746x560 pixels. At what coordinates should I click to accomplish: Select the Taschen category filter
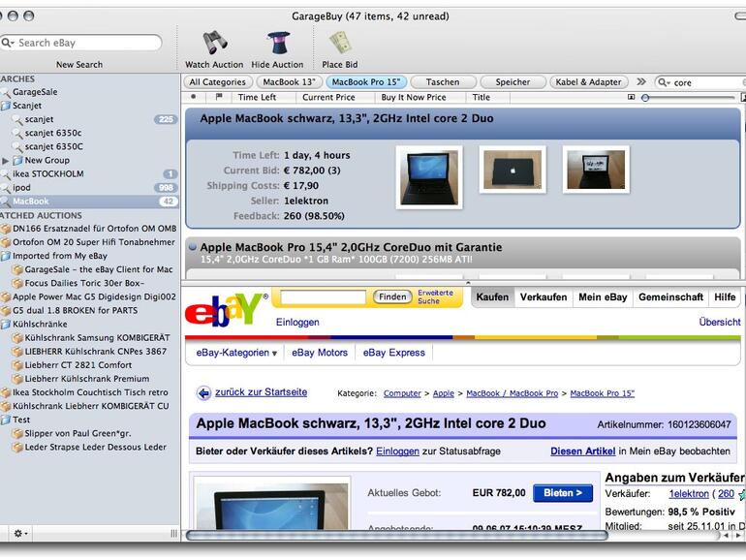coord(443,82)
